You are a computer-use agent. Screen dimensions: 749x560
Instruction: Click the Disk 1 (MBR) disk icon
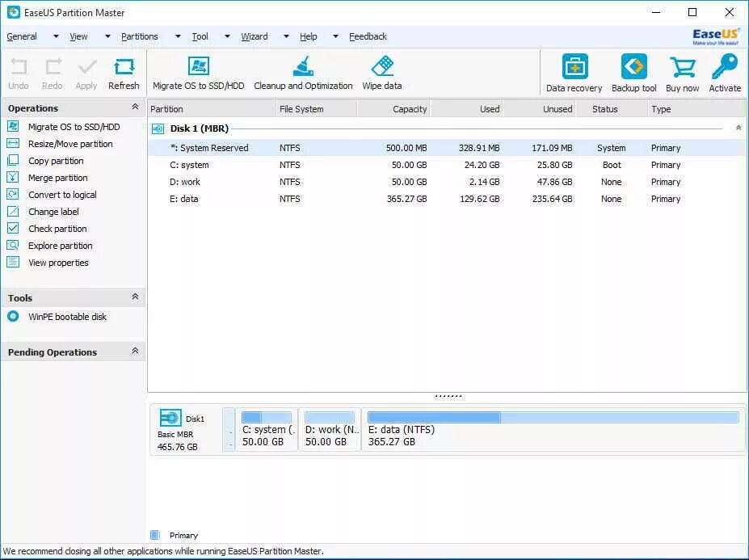coord(158,128)
